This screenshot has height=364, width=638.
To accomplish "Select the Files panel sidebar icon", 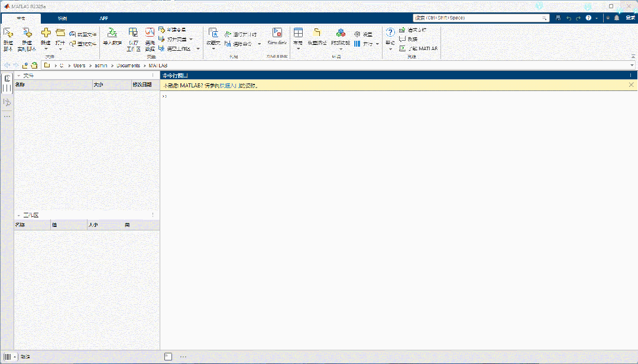I will click(x=7, y=83).
